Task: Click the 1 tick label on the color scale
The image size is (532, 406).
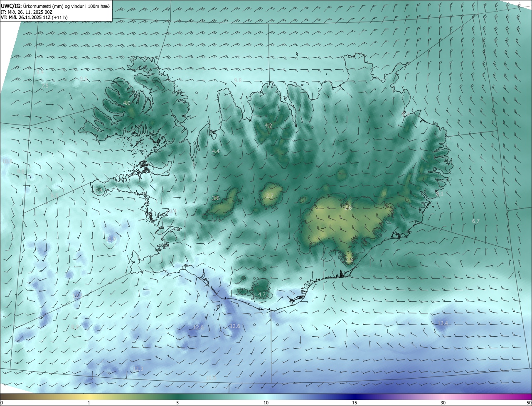Action: point(89,403)
